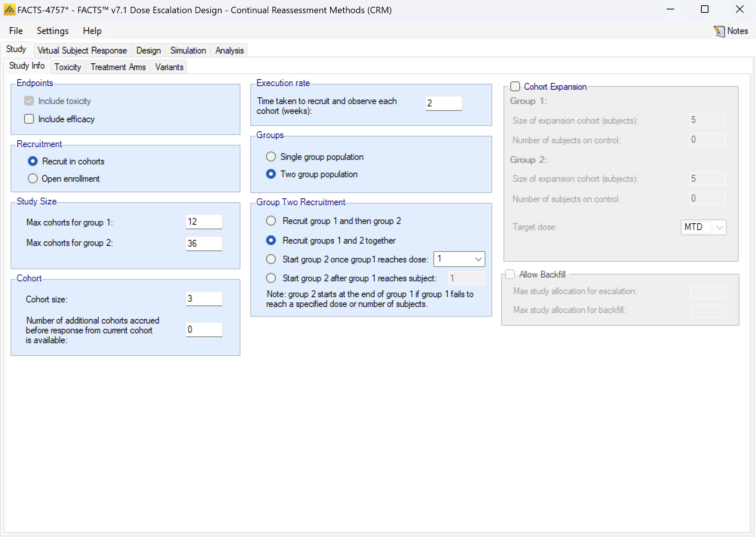This screenshot has height=537, width=756.
Task: Click the Max cohorts for group 1 field
Action: 204,222
